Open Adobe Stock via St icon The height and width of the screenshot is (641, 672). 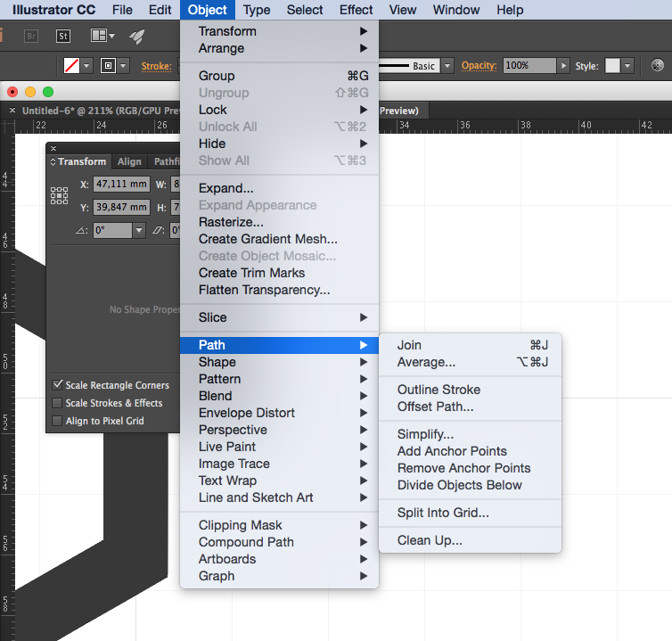63,36
